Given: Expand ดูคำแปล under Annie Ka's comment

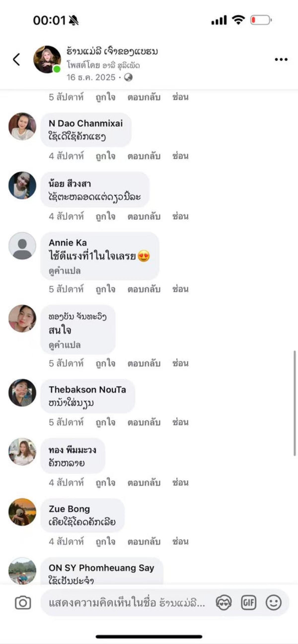Looking at the screenshot, I should coord(65,271).
